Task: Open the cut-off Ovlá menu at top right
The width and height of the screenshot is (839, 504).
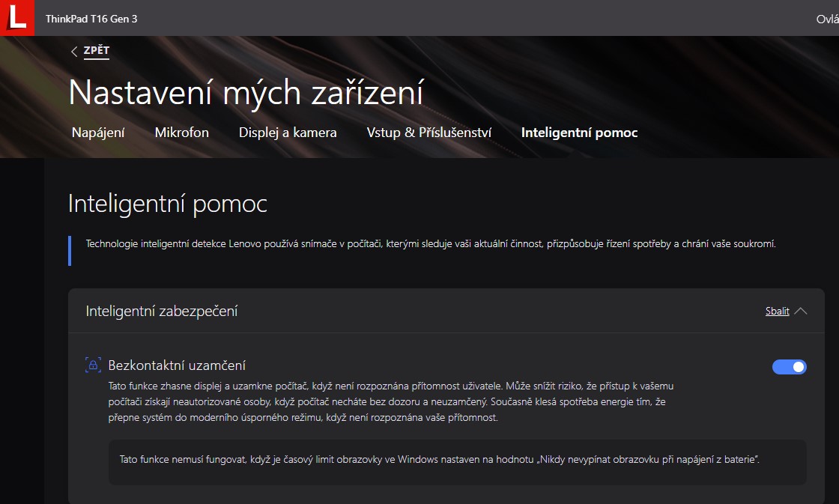Action: click(826, 19)
